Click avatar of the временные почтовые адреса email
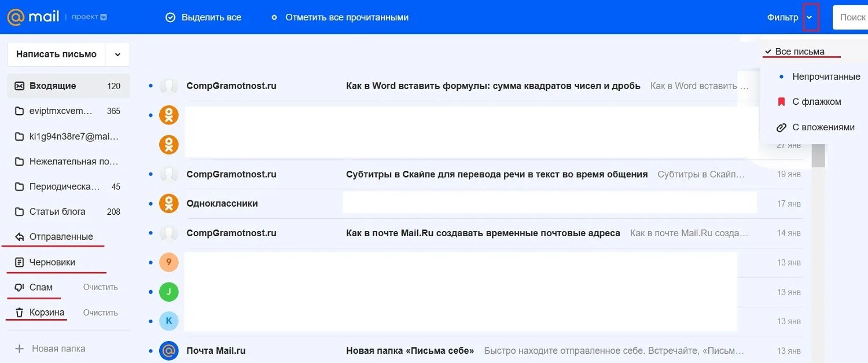Viewport: 868px width, 363px height. point(169,233)
